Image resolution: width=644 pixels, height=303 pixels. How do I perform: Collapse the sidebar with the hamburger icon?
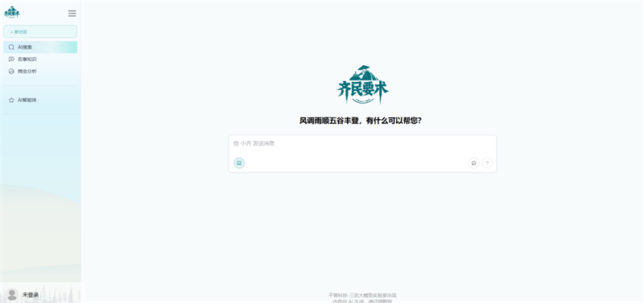(x=72, y=13)
